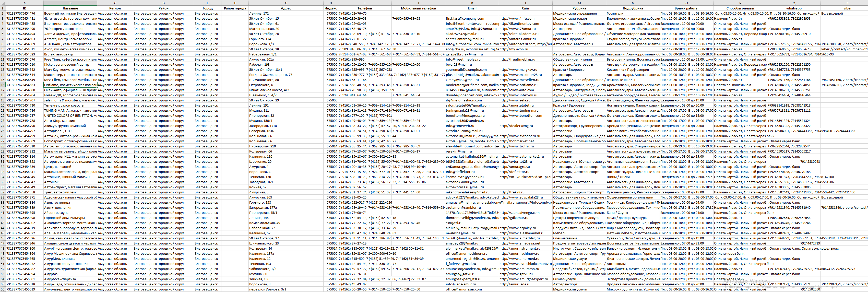Select the address cell 'Чайковского, 1/3'

tap(286, 269)
